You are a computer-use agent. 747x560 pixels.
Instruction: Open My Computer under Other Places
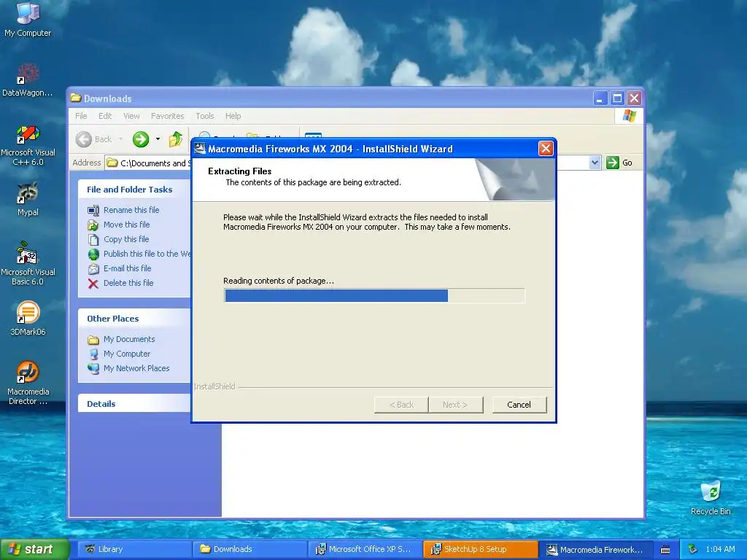(127, 354)
